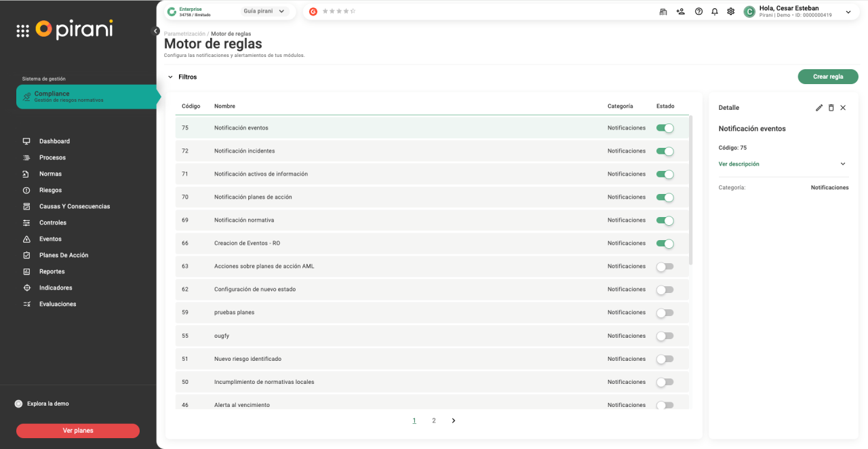Go to Planes De Acción menu item
Screen dimensions: 868x449
[x=64, y=256]
